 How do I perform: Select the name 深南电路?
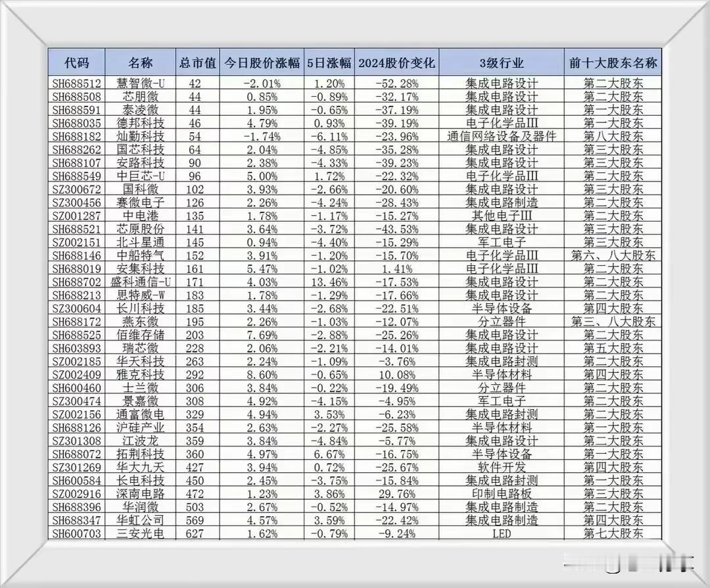pyautogui.click(x=141, y=494)
